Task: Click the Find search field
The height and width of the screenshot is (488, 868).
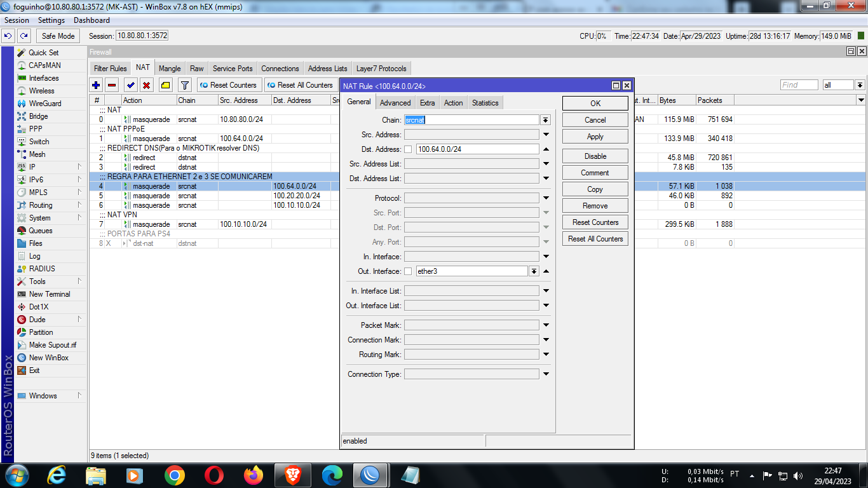Action: pos(799,85)
